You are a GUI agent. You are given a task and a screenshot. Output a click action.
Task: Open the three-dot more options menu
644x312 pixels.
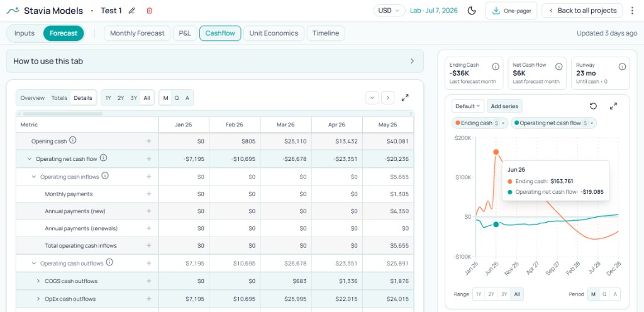point(633,11)
